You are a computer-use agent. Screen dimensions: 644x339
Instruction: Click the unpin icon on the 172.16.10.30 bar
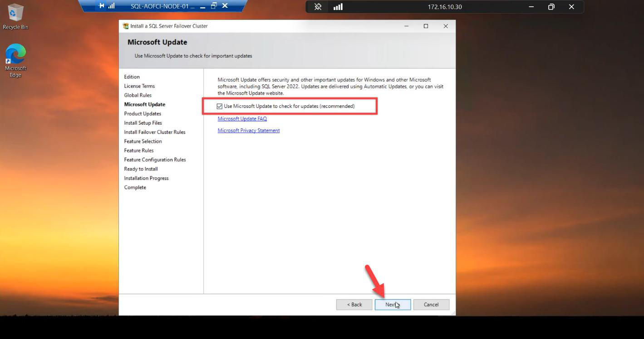click(x=318, y=7)
